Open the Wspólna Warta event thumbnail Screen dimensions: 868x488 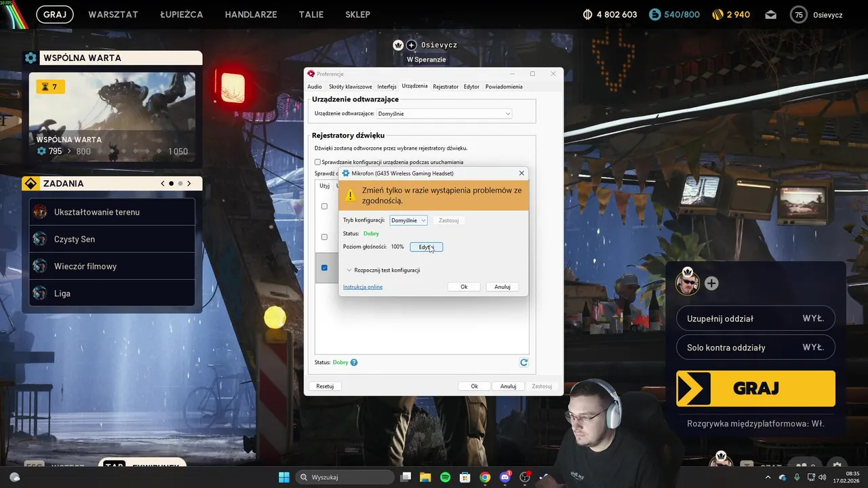[112, 117]
